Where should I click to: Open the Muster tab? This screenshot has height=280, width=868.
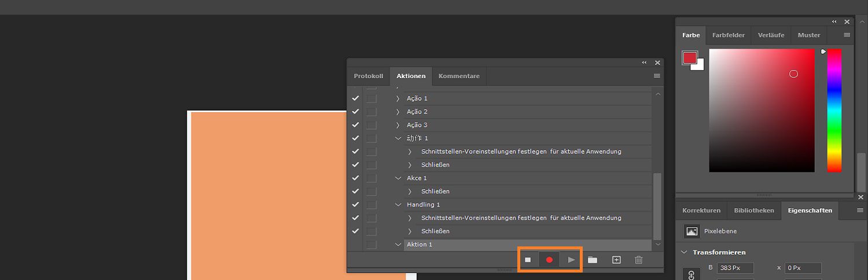coord(809,35)
